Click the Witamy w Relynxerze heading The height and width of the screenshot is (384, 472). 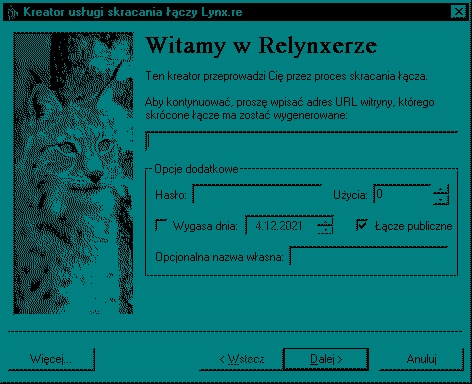pos(262,46)
